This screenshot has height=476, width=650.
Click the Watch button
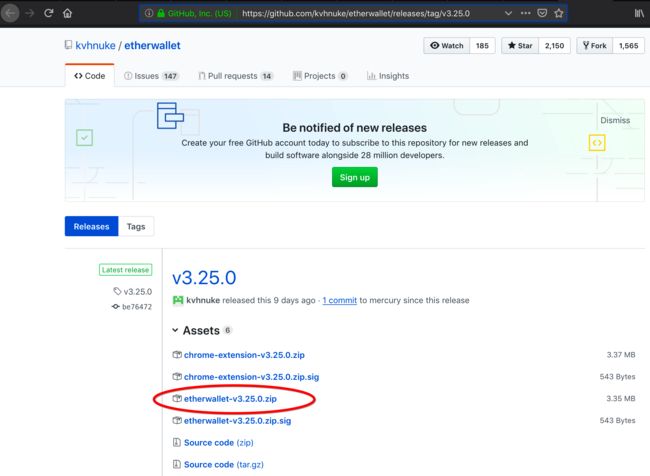click(446, 46)
